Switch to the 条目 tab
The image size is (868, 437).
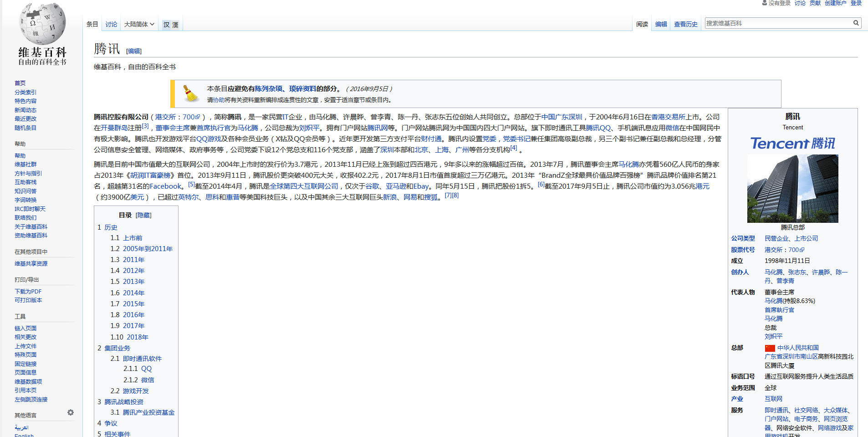tap(92, 24)
